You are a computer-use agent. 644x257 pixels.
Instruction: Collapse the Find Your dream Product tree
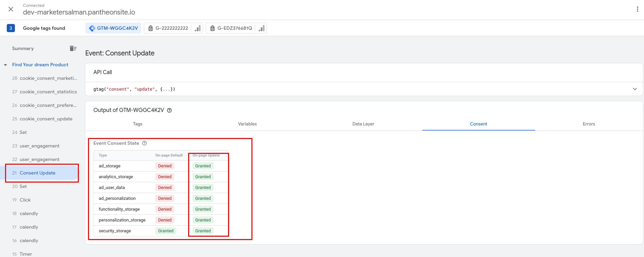pyautogui.click(x=5, y=65)
